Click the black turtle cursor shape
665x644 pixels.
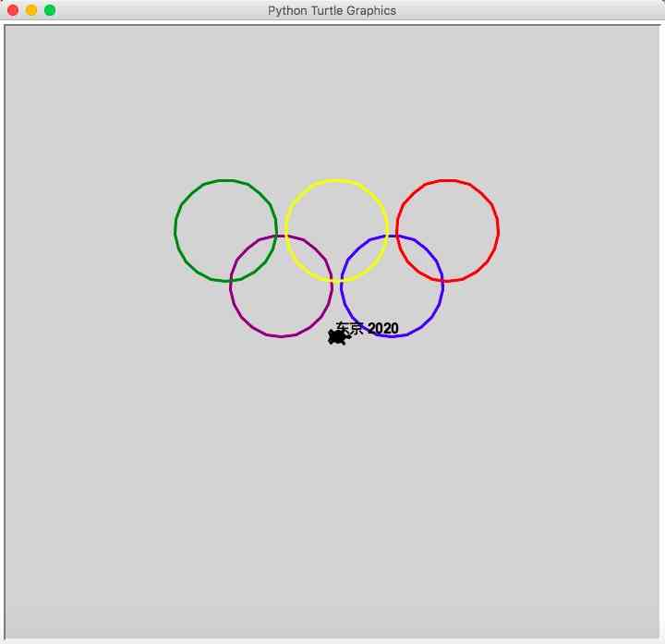click(x=338, y=337)
